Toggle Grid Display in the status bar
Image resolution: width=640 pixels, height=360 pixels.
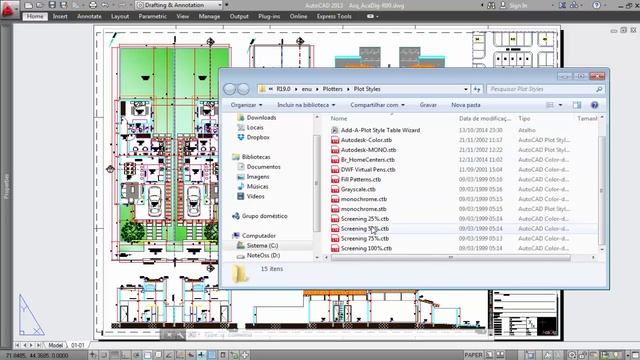[115, 355]
